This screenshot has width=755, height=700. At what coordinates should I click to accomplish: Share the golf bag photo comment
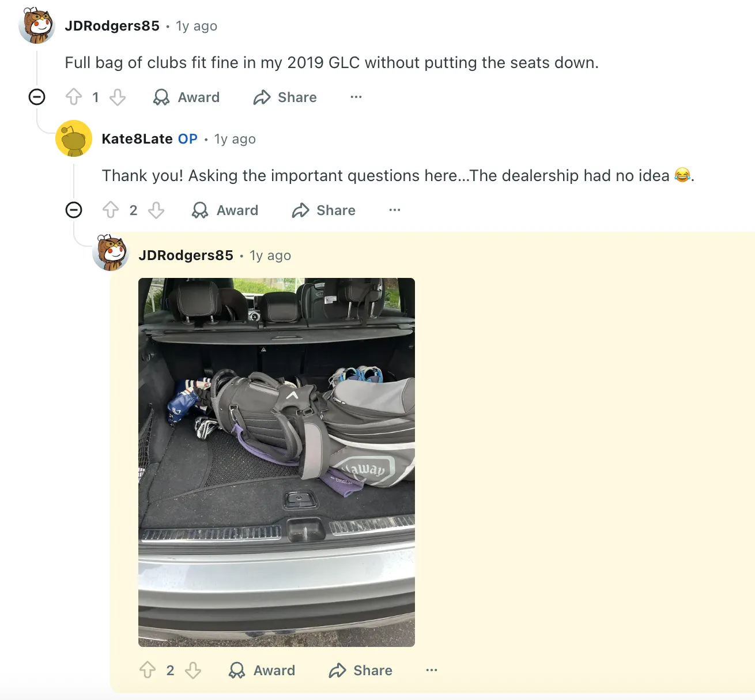click(361, 670)
